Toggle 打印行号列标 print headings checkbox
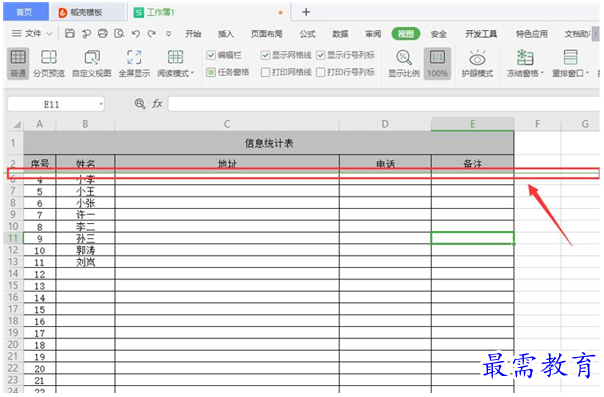 320,72
